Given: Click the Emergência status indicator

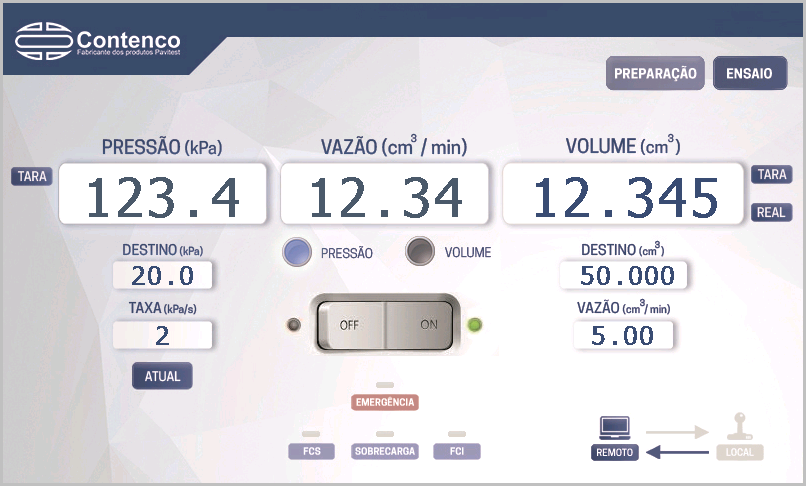Looking at the screenshot, I should [x=385, y=402].
